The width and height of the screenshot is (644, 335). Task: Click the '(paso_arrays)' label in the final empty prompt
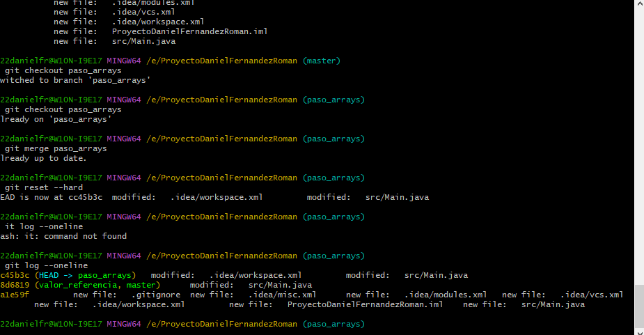point(334,325)
